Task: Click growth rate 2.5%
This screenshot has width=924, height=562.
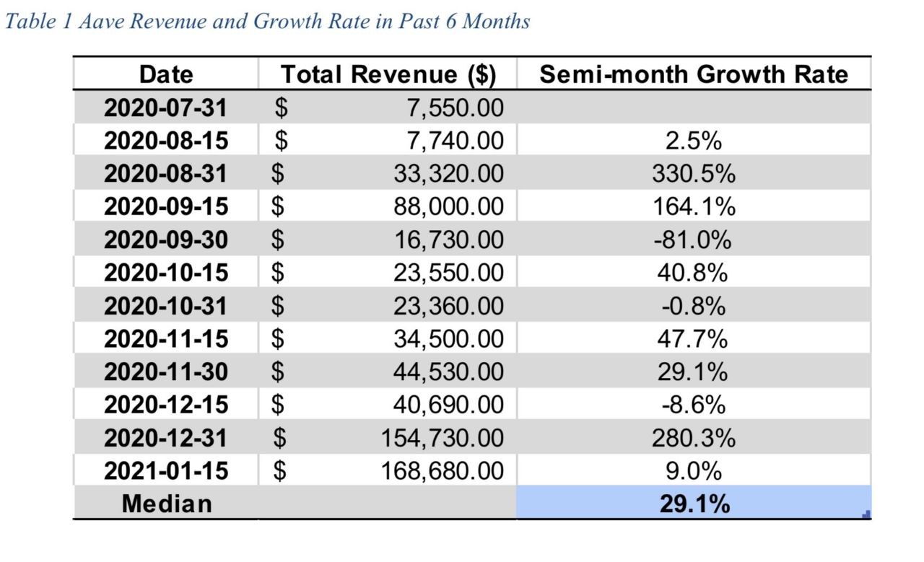Action: point(694,141)
